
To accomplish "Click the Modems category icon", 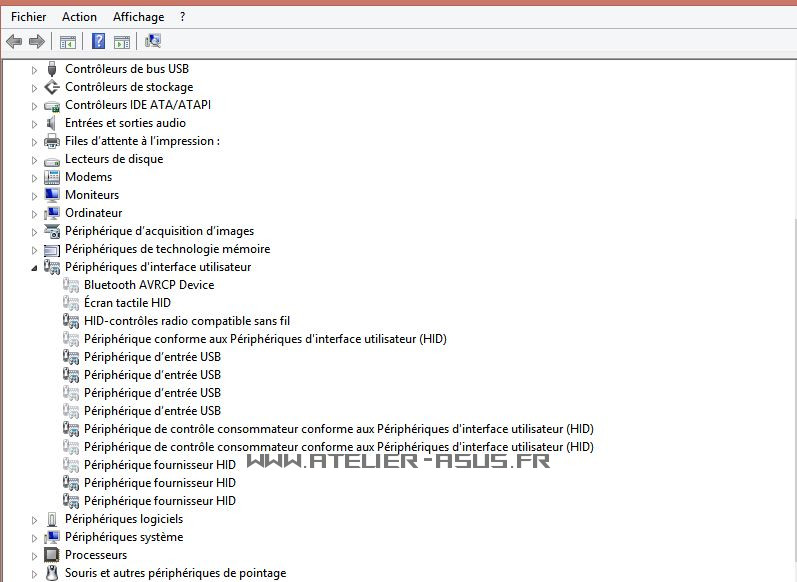I will pos(52,177).
